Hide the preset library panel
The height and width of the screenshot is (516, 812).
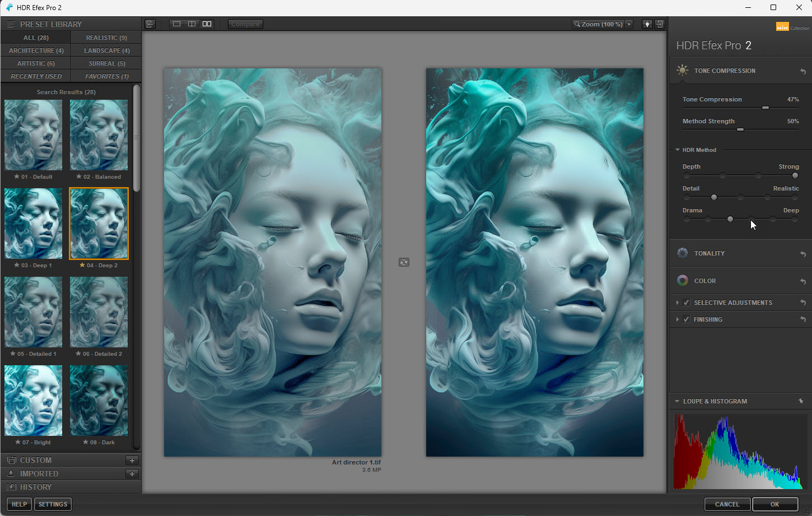(x=150, y=24)
